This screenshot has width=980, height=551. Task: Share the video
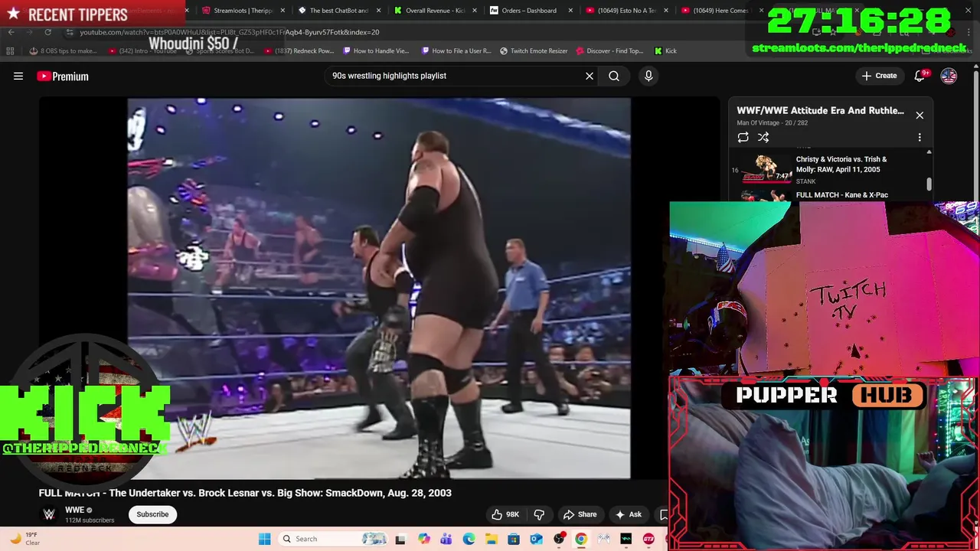pos(580,514)
